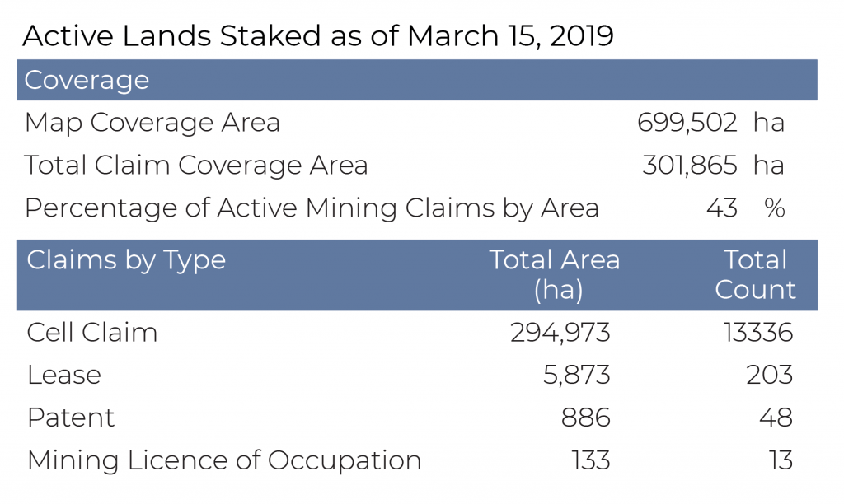
Task: Select the Coverage header bar
Action: tap(417, 80)
